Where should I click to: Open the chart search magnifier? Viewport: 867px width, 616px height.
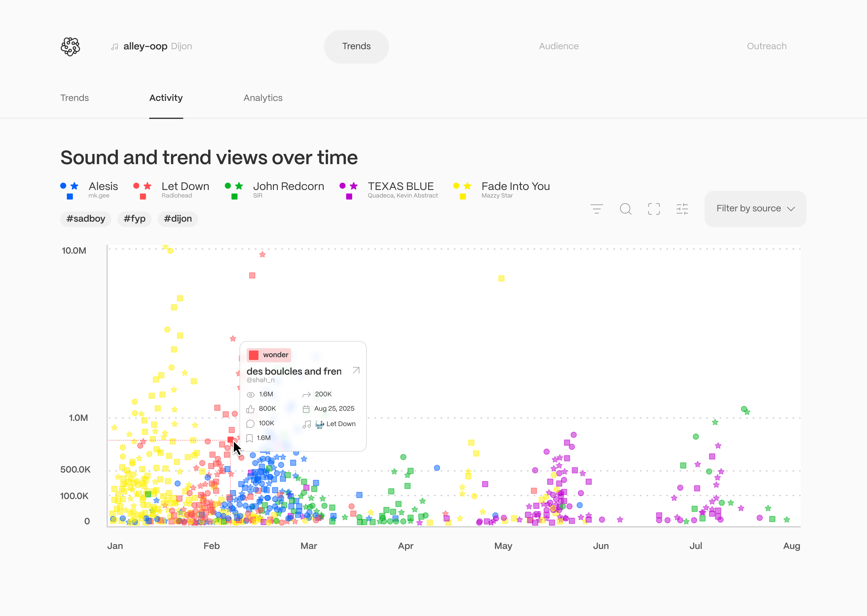[625, 209]
